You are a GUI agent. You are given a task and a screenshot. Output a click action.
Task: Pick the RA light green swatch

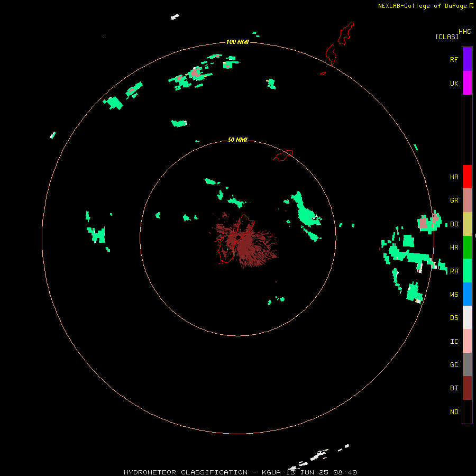click(467, 271)
